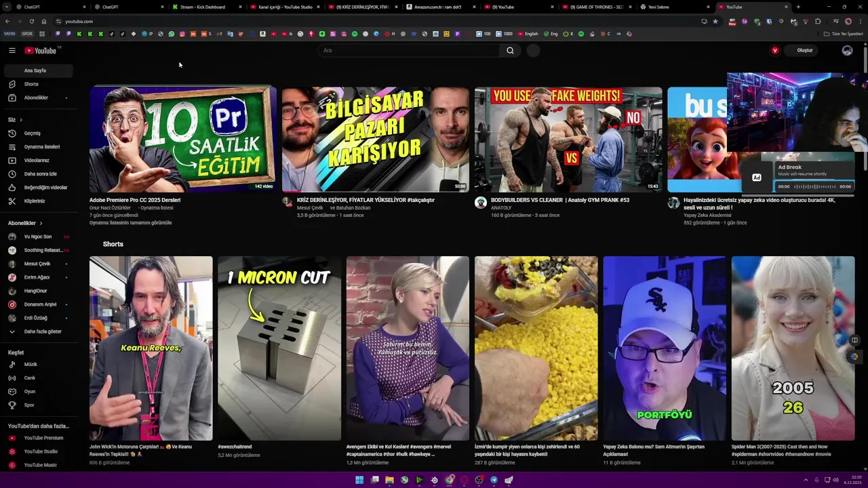Expand Daha fazla göster subscriptions
This screenshot has width=868, height=488.
(38, 331)
